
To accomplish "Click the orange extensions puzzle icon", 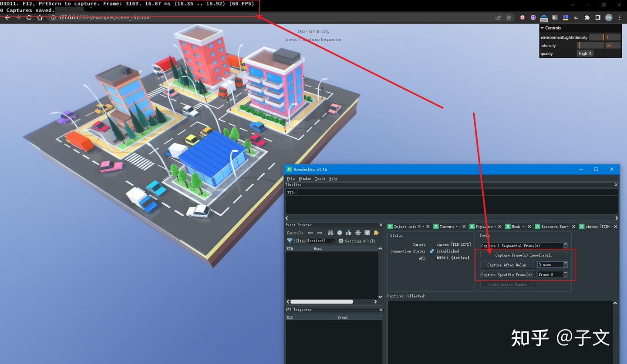I will click(x=376, y=233).
